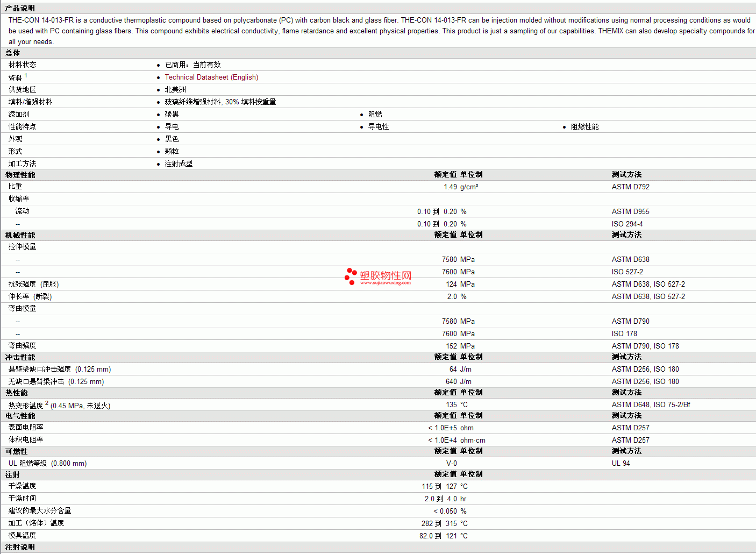Click ASTM D648, ISO 75-2/Bf method
This screenshot has width=756, height=554.
[651, 404]
